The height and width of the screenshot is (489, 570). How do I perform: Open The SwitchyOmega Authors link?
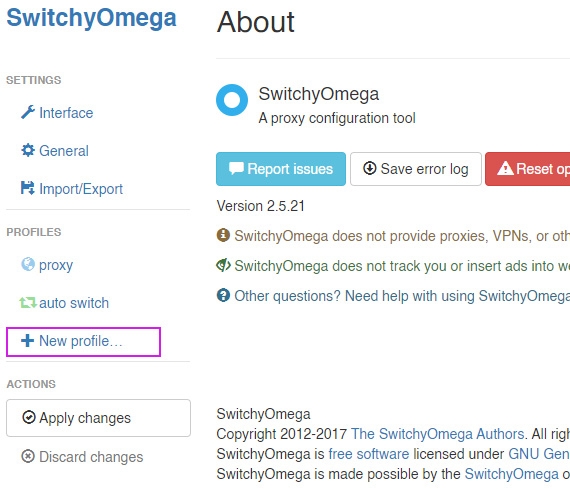pyautogui.click(x=437, y=434)
